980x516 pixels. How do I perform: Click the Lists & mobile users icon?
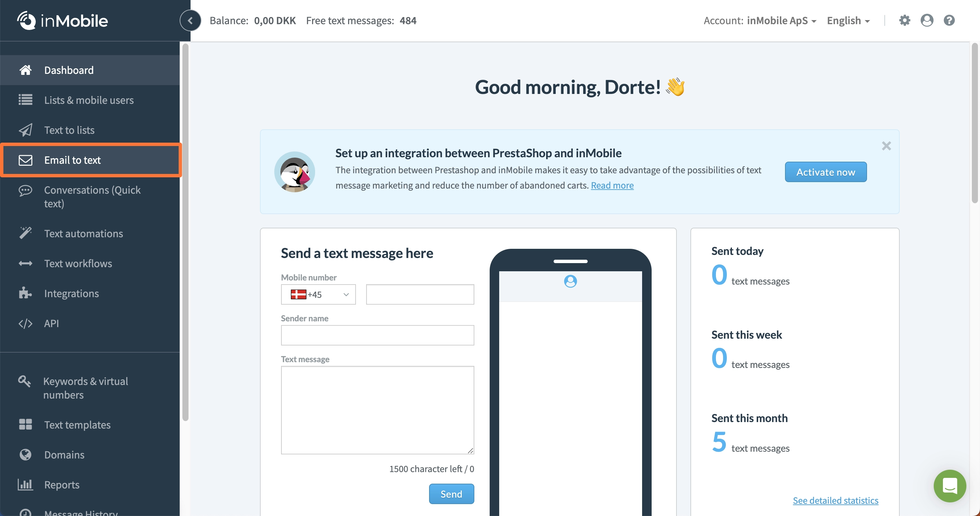25,100
